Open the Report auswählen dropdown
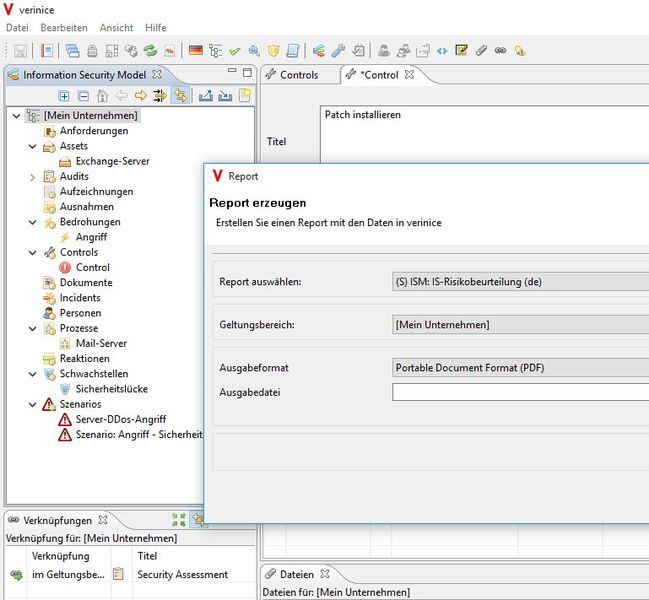This screenshot has width=649, height=600. [x=520, y=282]
